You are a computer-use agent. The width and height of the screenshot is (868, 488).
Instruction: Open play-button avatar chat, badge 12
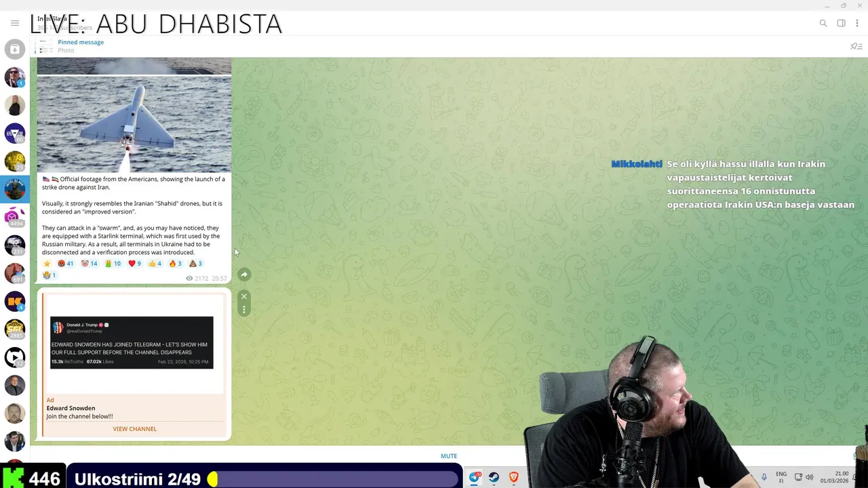15,357
